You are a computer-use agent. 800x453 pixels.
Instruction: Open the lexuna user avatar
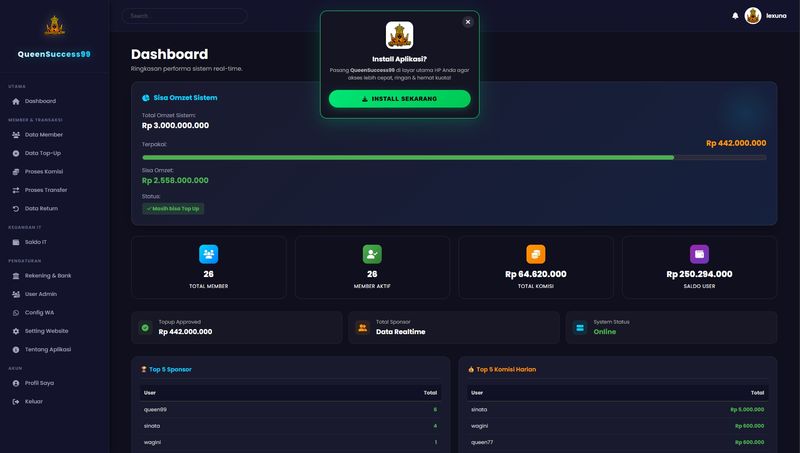[x=753, y=16]
